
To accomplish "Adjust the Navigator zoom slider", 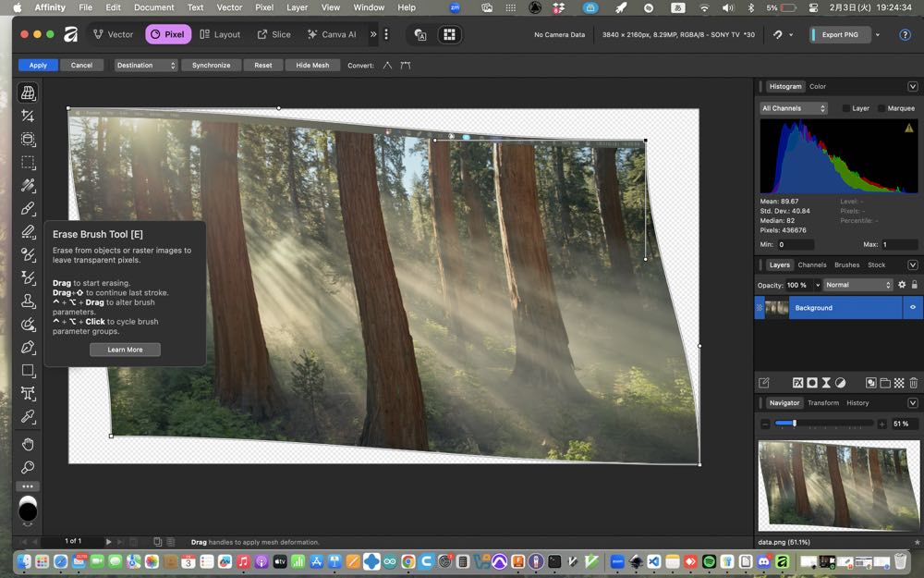I will (793, 424).
